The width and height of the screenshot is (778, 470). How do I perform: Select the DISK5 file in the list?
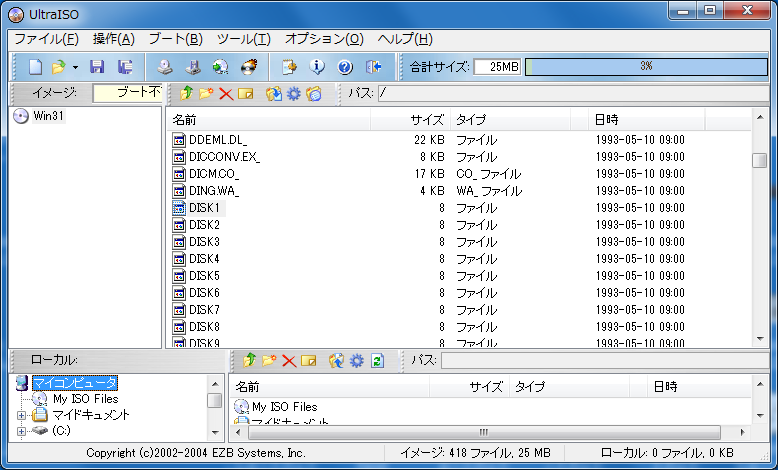tap(204, 276)
